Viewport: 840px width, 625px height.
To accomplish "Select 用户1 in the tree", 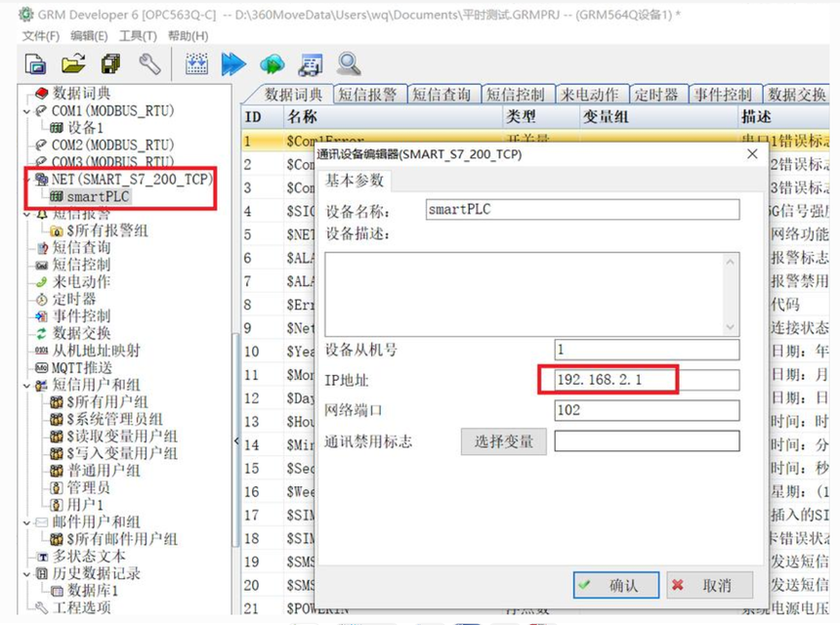I will [85, 505].
